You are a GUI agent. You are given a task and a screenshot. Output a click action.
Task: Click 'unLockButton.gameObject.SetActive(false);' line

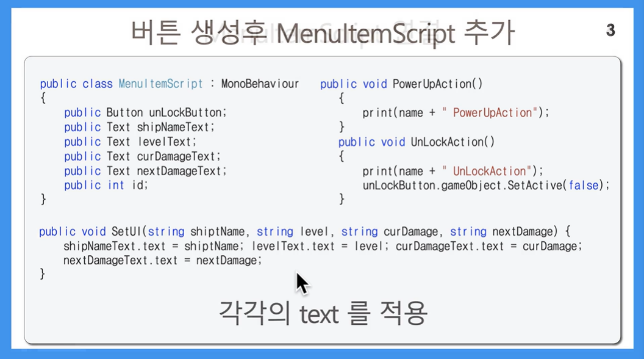(x=486, y=186)
